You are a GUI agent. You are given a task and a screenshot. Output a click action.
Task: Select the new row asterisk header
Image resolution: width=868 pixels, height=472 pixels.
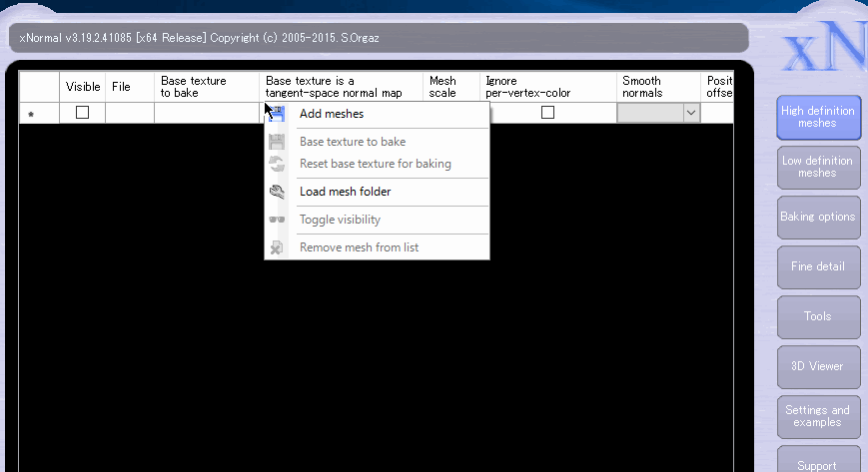tap(39, 113)
